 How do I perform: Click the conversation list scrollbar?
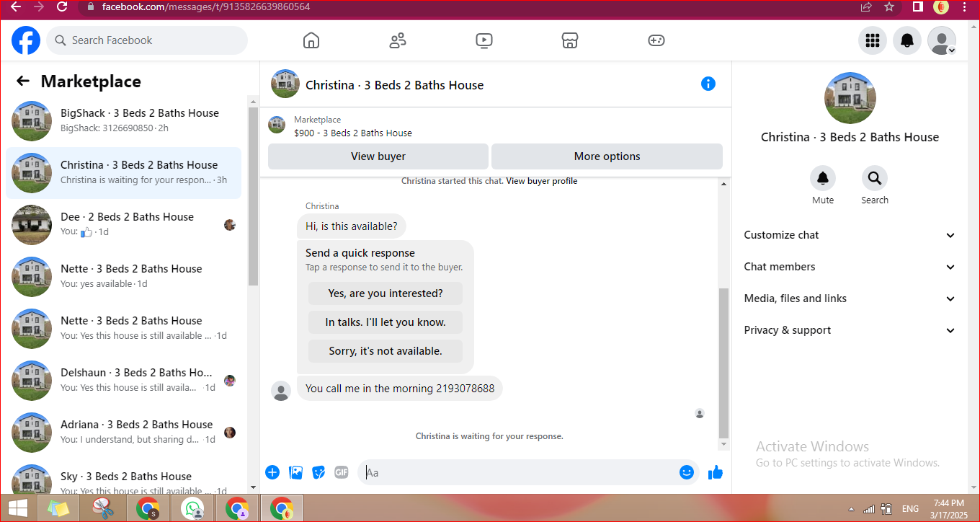(253, 195)
